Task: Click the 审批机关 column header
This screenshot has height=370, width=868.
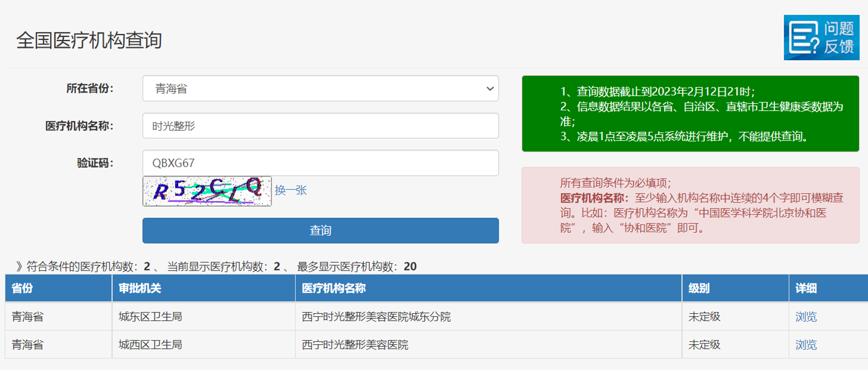Action: [203, 288]
